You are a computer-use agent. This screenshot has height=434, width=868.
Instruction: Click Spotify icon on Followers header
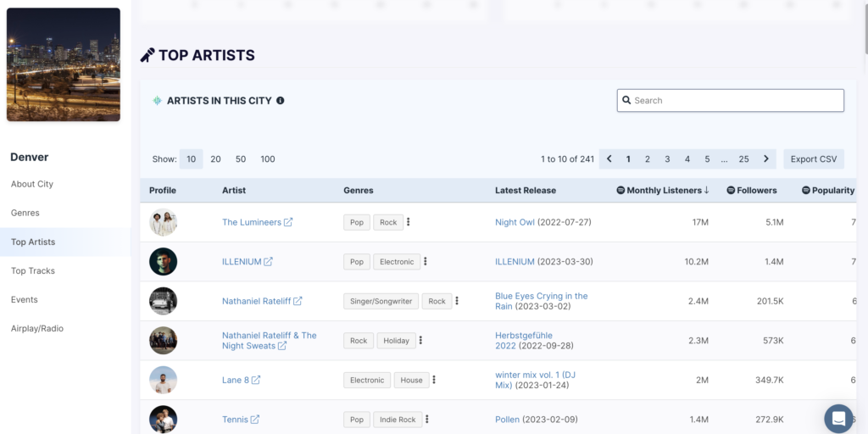[731, 190]
